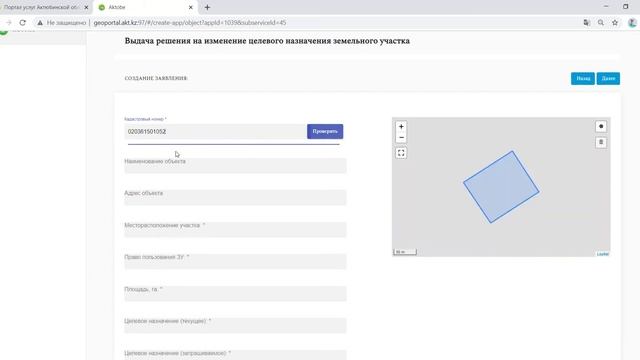Zoom out on the map
Image resolution: width=640 pixels, height=360 pixels.
pos(401,138)
